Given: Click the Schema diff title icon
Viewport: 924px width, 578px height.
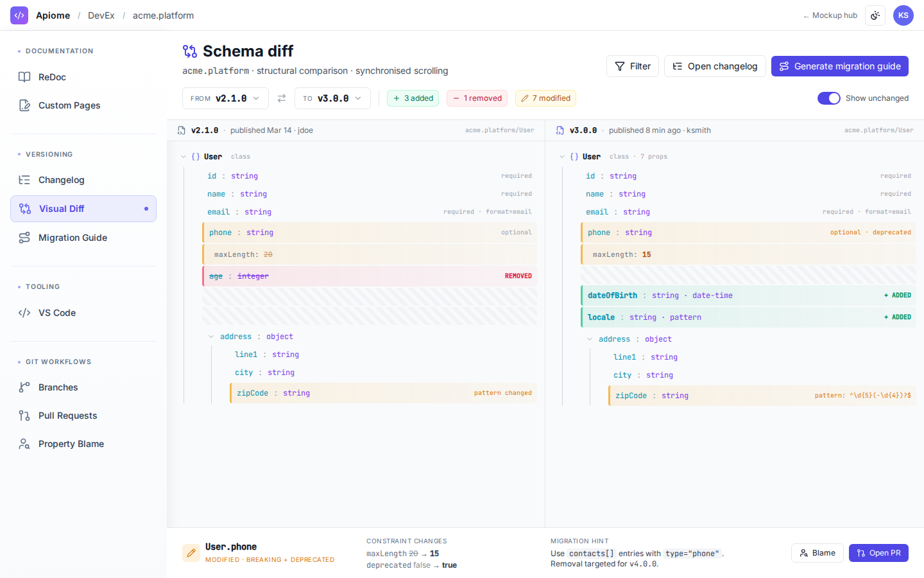Looking at the screenshot, I should click(x=190, y=51).
